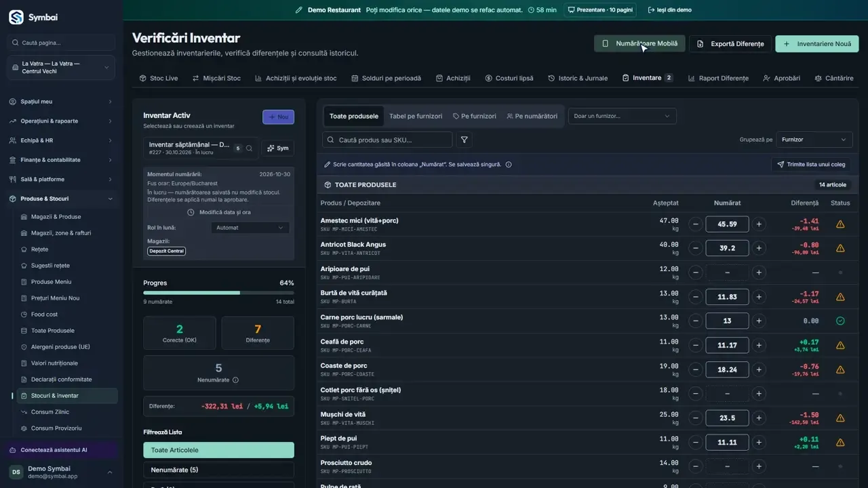
Task: Click the warning triangle on the Amestec mici row
Action: click(840, 224)
